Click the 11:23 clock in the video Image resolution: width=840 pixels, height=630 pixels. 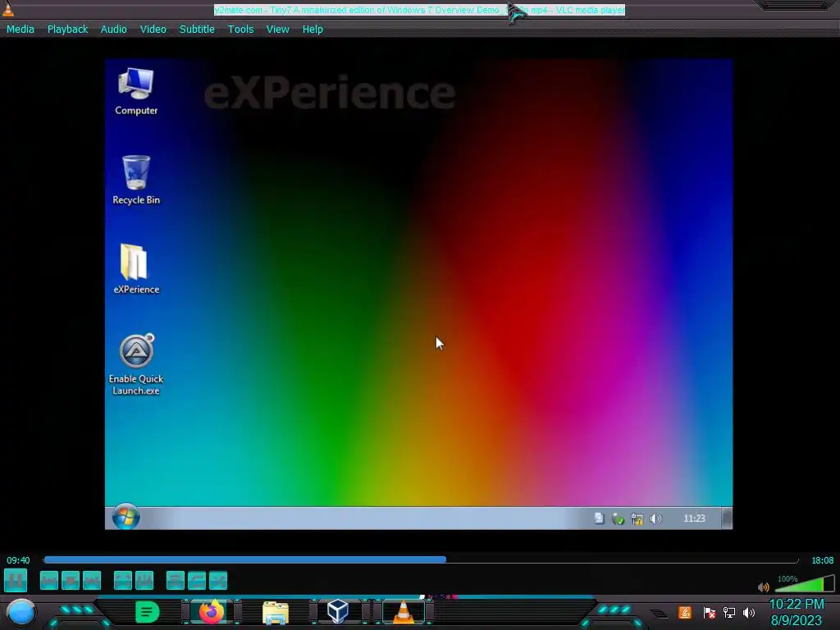pyautogui.click(x=694, y=518)
